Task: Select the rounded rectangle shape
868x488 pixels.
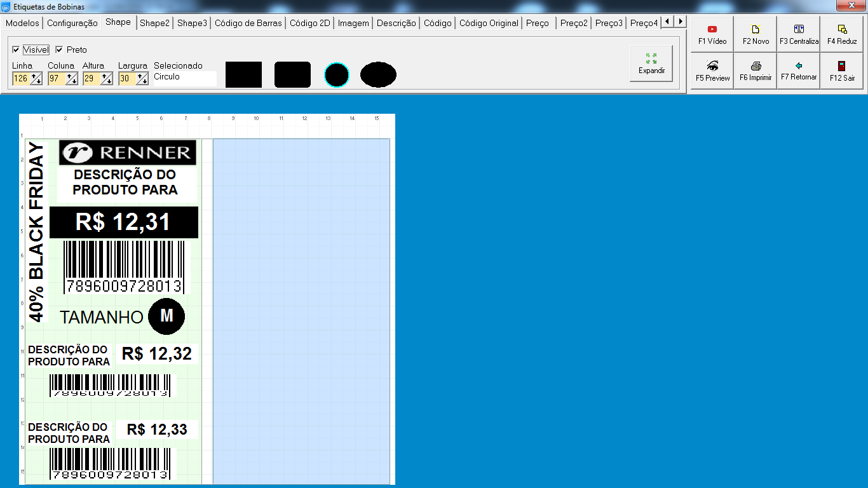Action: point(292,74)
